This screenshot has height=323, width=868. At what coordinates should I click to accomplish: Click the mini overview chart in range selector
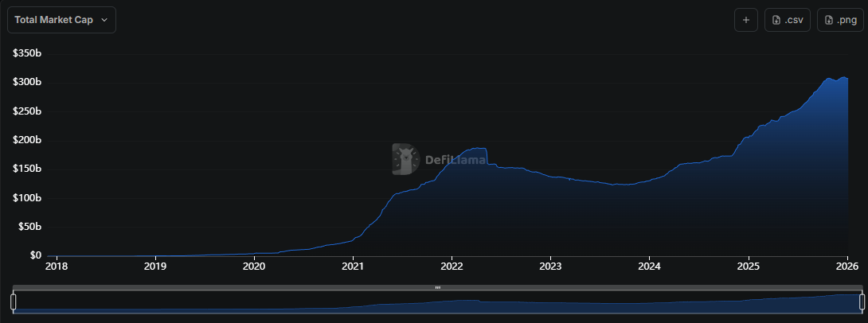(x=437, y=302)
